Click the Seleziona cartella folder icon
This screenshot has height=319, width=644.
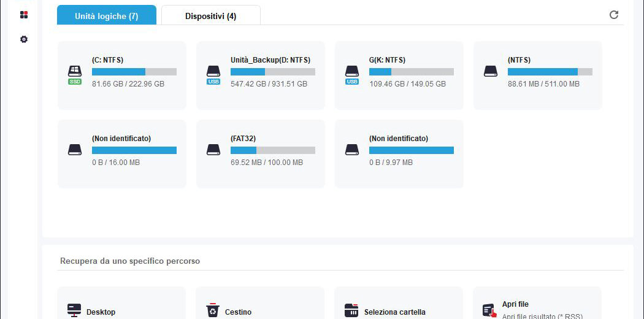[351, 310]
